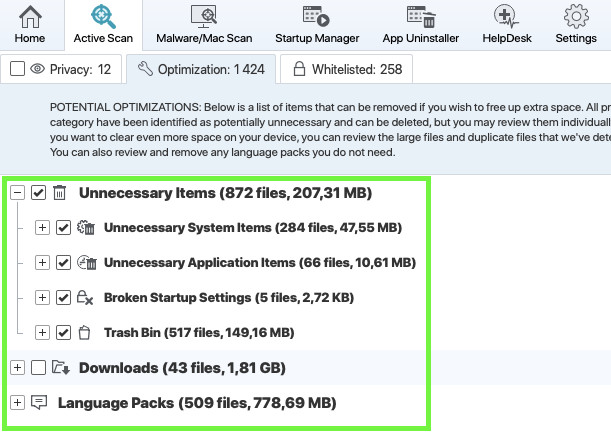
Task: Open the App Uninstaller icon
Action: click(x=421, y=17)
